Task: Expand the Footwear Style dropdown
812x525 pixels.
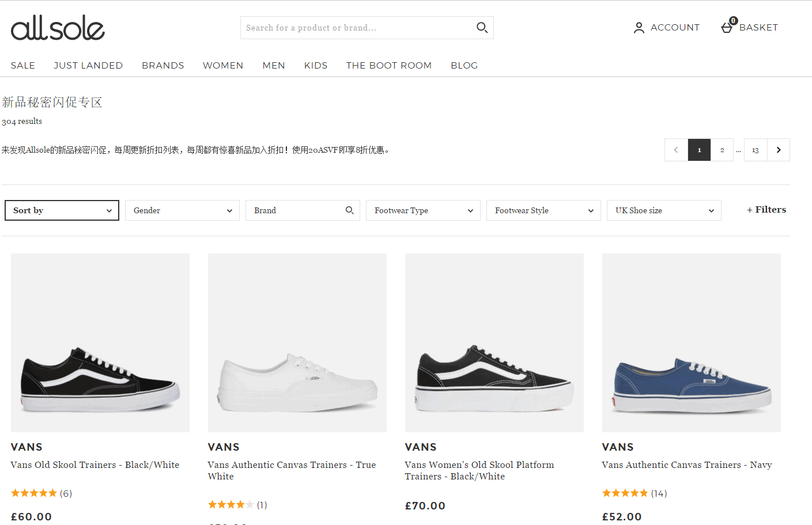Action: click(x=543, y=210)
